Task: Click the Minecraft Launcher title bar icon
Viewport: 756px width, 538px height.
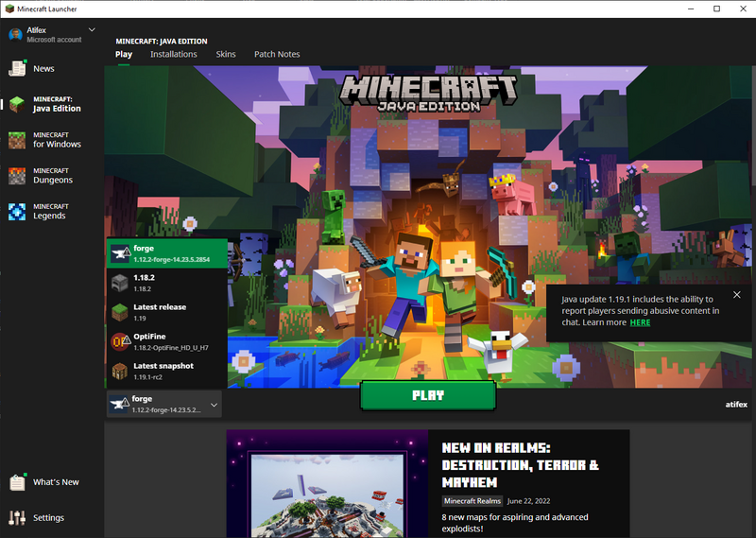Action: (x=9, y=9)
